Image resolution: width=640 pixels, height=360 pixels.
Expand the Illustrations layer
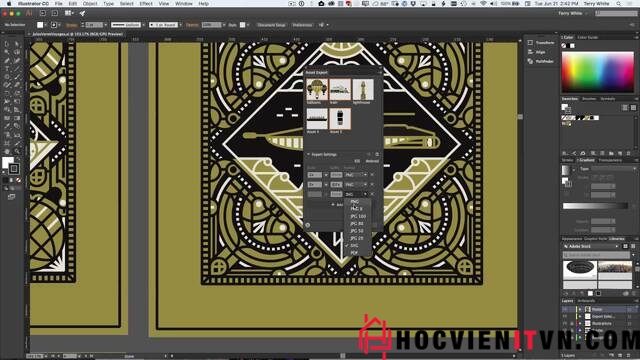click(x=580, y=323)
